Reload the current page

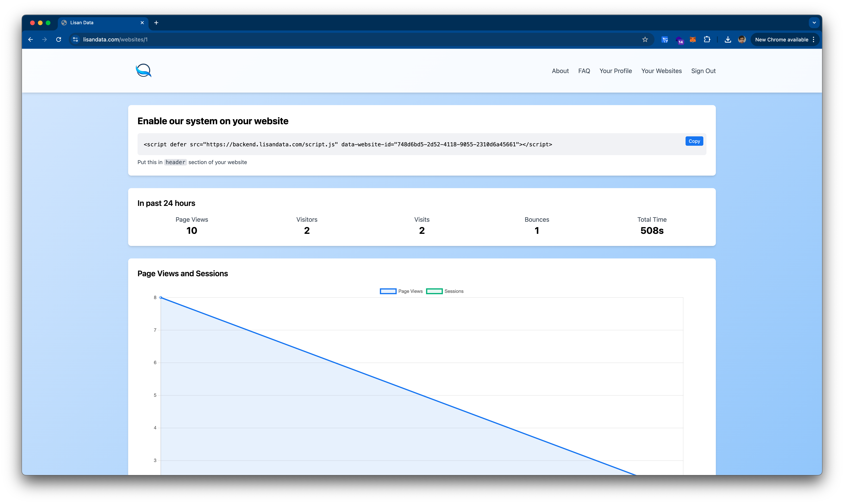pyautogui.click(x=59, y=40)
